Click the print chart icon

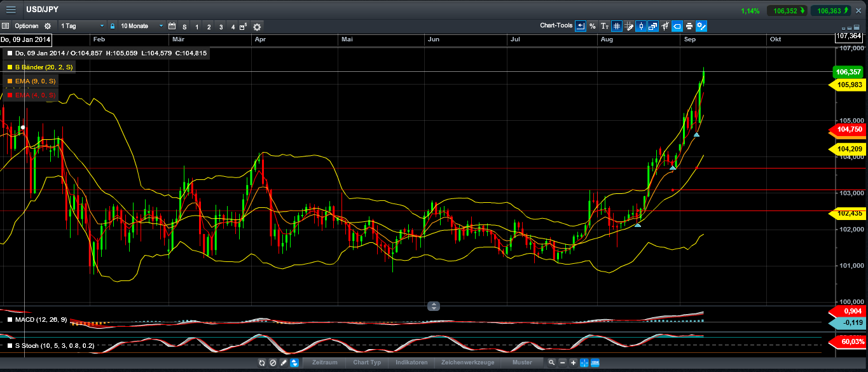point(689,26)
